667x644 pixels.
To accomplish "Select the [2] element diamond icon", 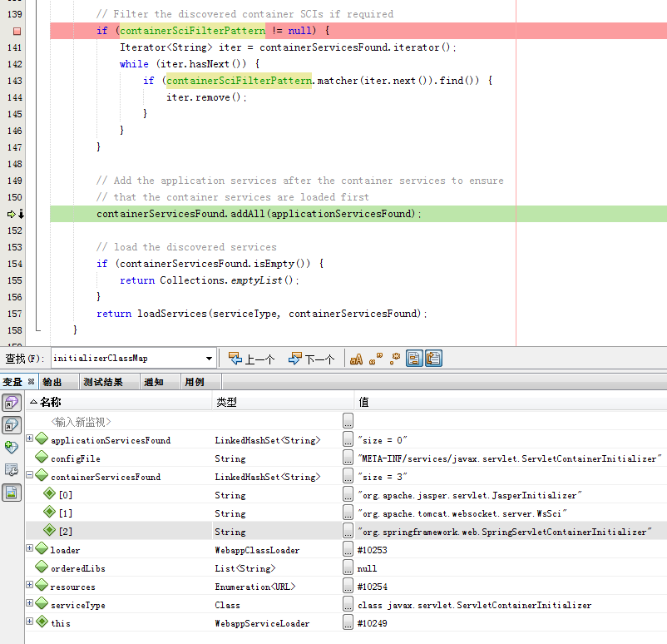I will coord(50,530).
